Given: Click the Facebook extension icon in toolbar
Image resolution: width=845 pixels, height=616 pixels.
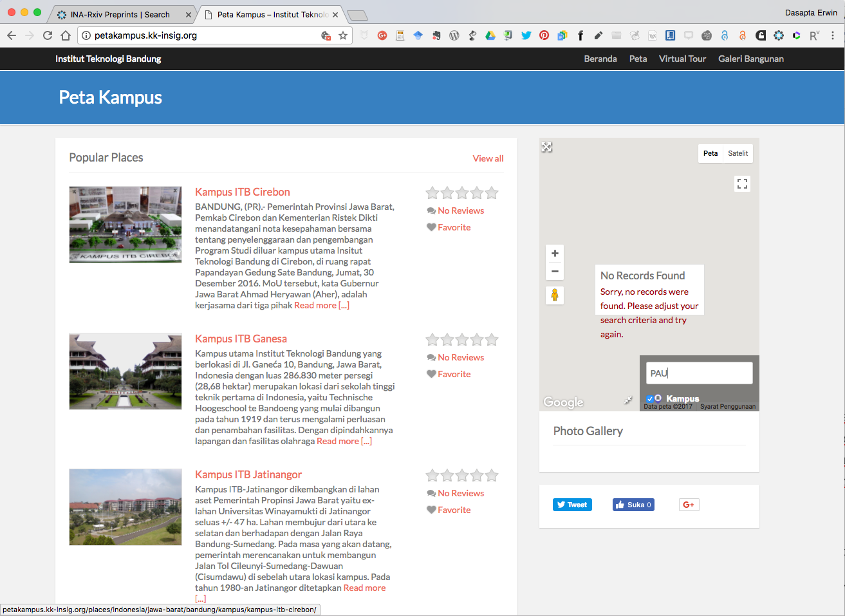Looking at the screenshot, I should [x=580, y=35].
